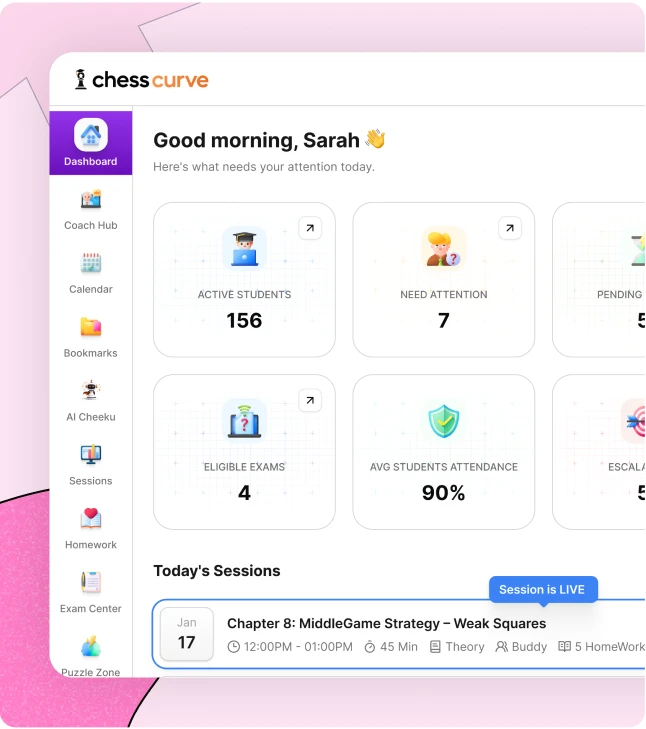The width and height of the screenshot is (646, 729).
Task: Select Calendar label in sidebar
Action: [x=91, y=289]
